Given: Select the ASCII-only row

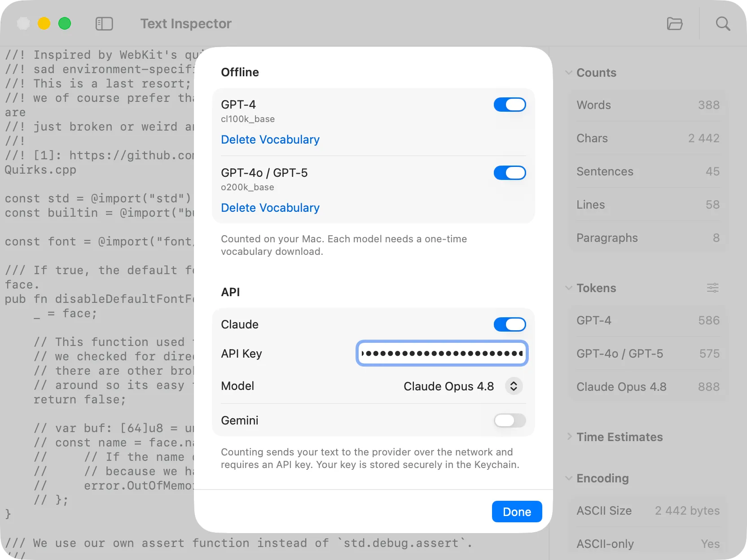Looking at the screenshot, I should click(648, 544).
